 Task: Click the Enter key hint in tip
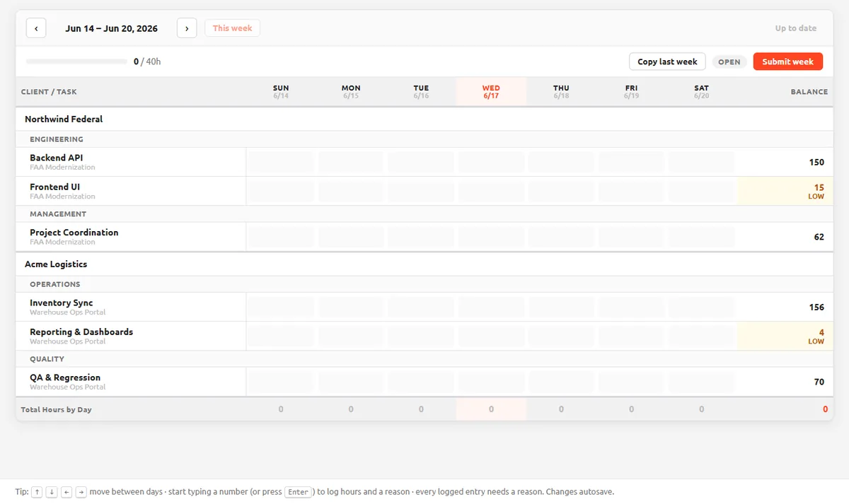coord(299,492)
